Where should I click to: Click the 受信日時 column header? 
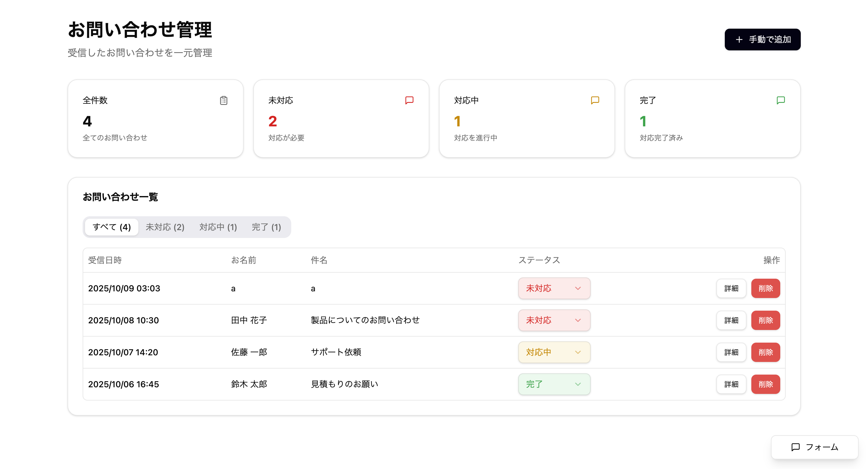105,260
